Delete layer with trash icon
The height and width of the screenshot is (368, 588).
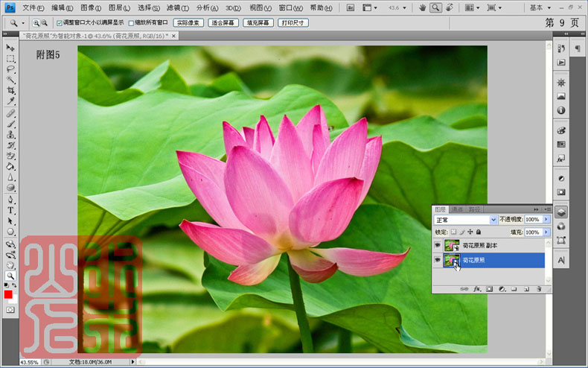(x=539, y=289)
